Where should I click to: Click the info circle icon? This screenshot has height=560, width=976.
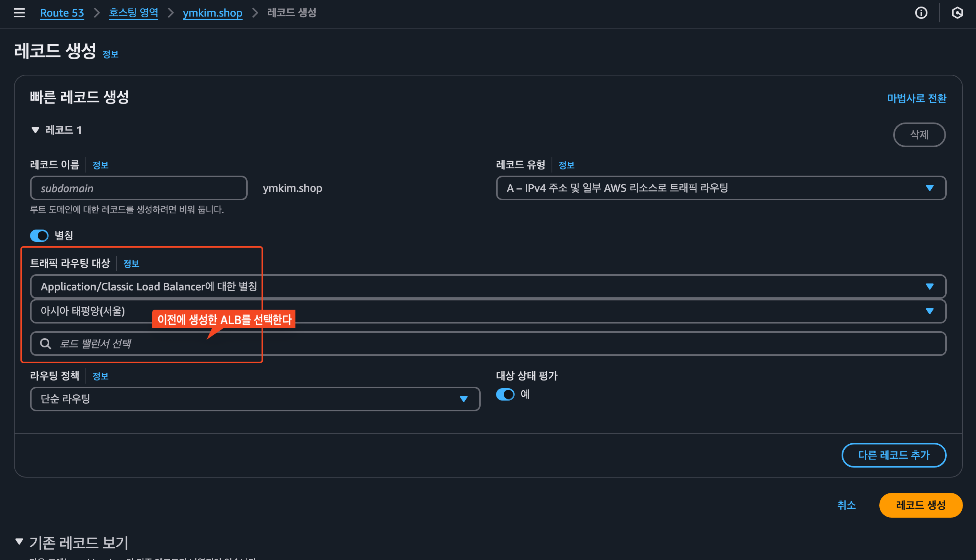921,13
